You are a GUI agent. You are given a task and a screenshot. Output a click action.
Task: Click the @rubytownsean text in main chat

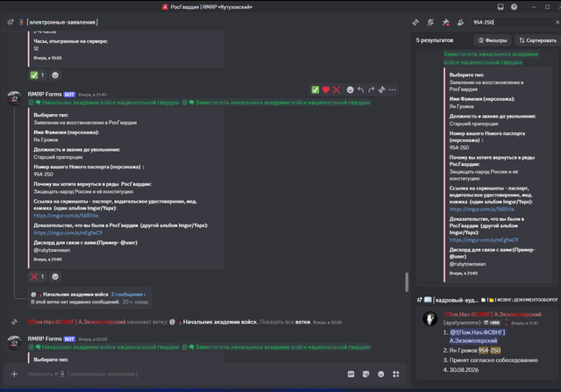click(x=52, y=250)
